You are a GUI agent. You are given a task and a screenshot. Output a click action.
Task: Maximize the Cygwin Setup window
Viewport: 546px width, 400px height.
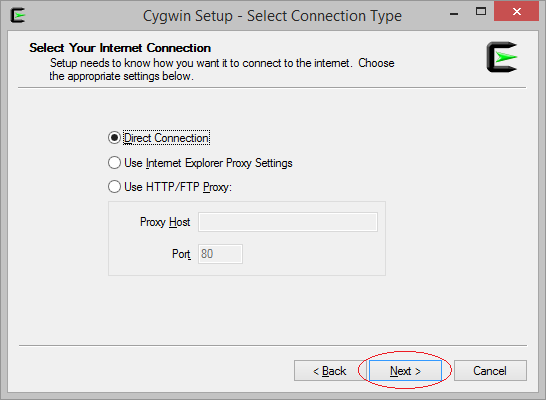tap(481, 11)
